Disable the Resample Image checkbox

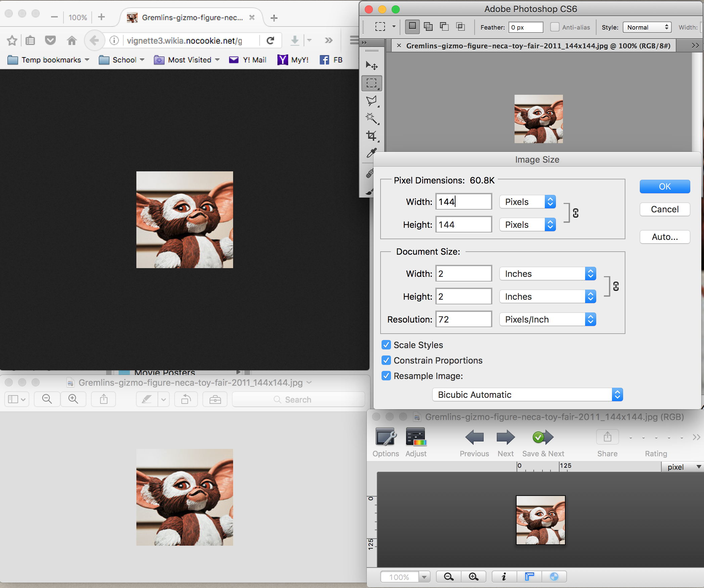coord(386,376)
